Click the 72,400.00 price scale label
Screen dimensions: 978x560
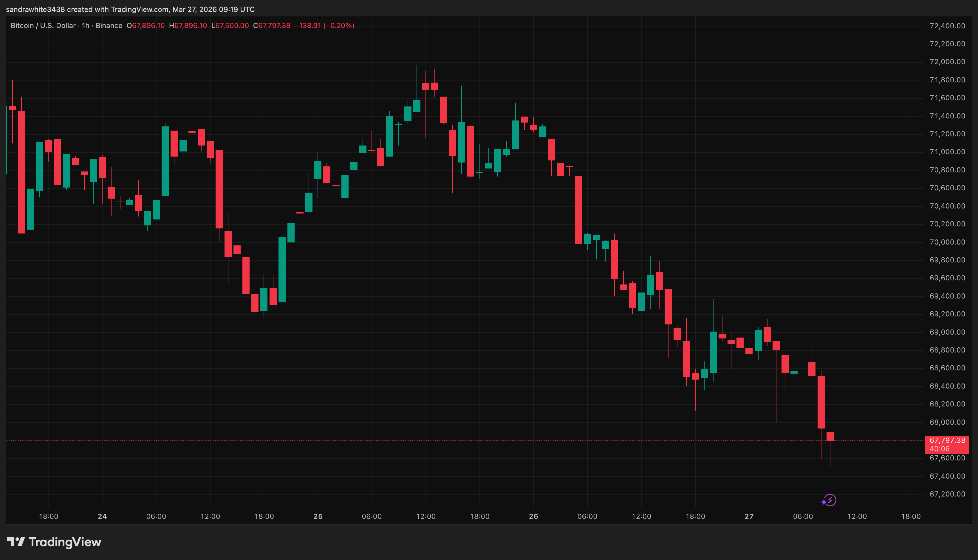(947, 26)
